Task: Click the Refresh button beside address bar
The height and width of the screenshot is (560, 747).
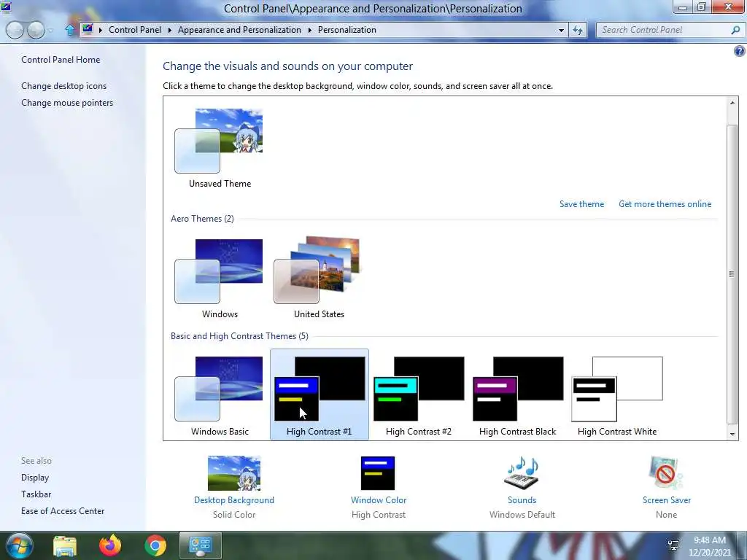Action: pyautogui.click(x=578, y=30)
